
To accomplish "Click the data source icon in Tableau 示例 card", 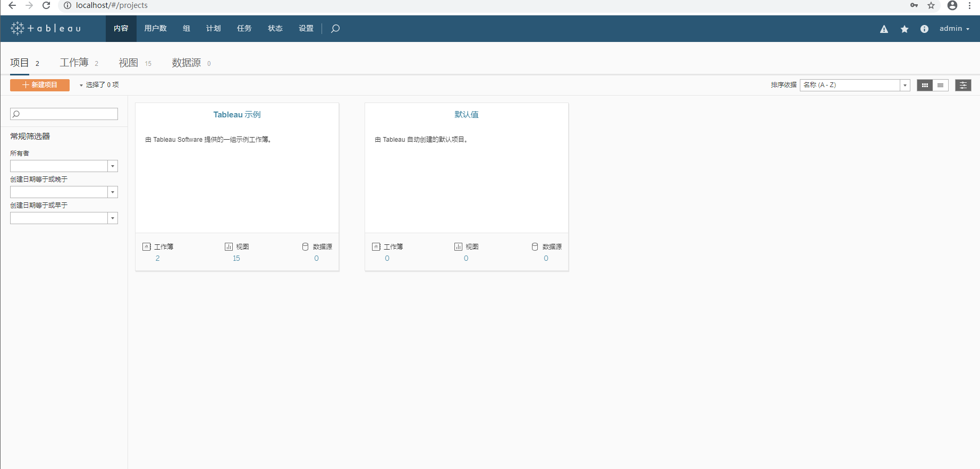I will click(306, 246).
